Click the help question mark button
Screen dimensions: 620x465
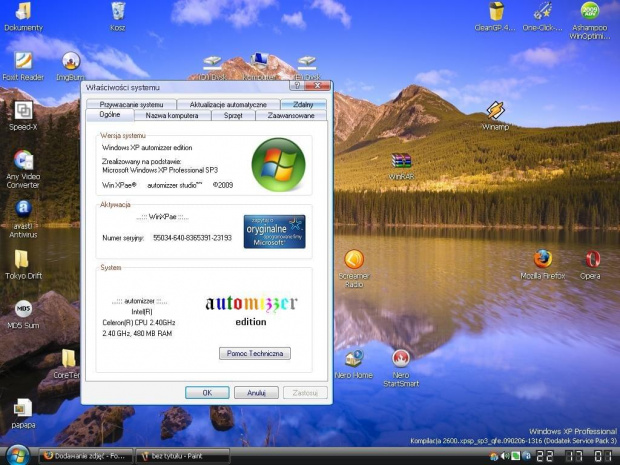[297, 86]
